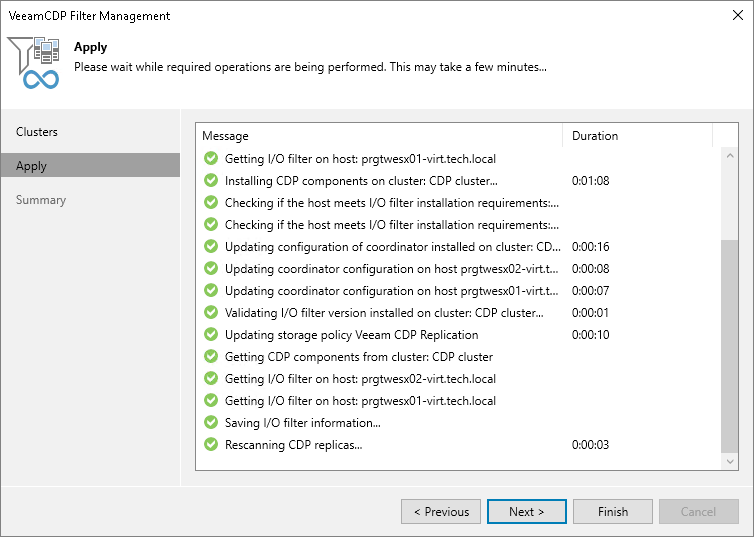Viewport: 754px width, 537px height.
Task: Click check icon for Getting I/O filter on prgtwesx02
Action: [x=211, y=378]
